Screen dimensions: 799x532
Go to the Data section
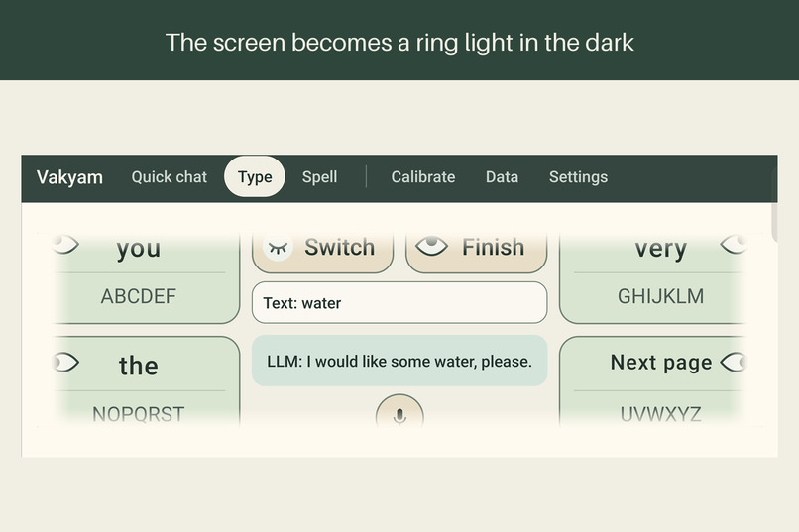502,177
